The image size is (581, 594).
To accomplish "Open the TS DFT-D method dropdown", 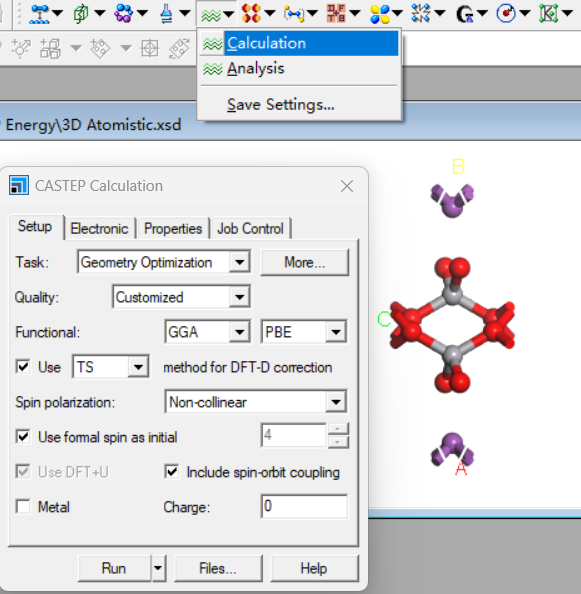I will tap(138, 367).
